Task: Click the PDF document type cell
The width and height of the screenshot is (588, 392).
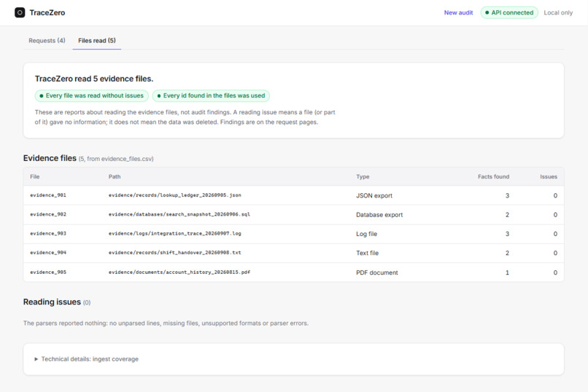Action: coord(377,273)
